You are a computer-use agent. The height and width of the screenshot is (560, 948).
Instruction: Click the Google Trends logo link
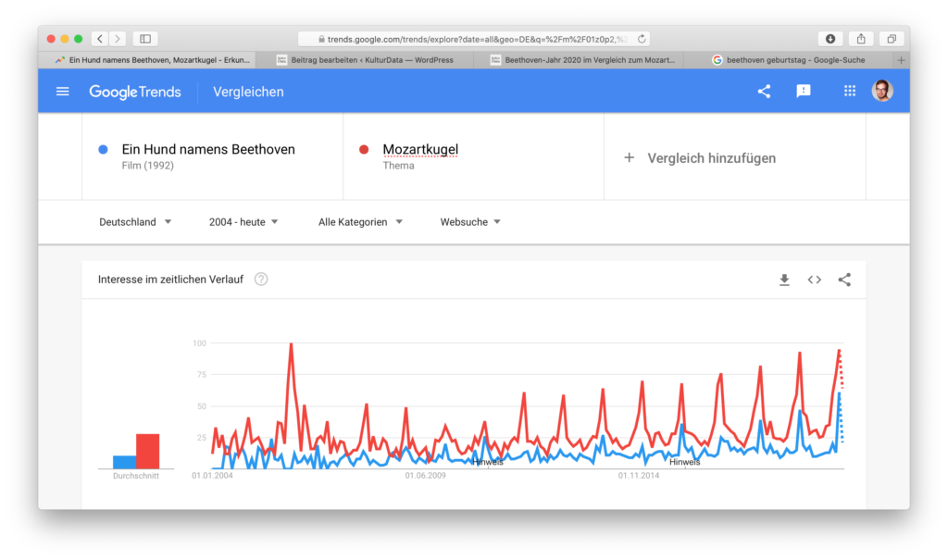135,92
